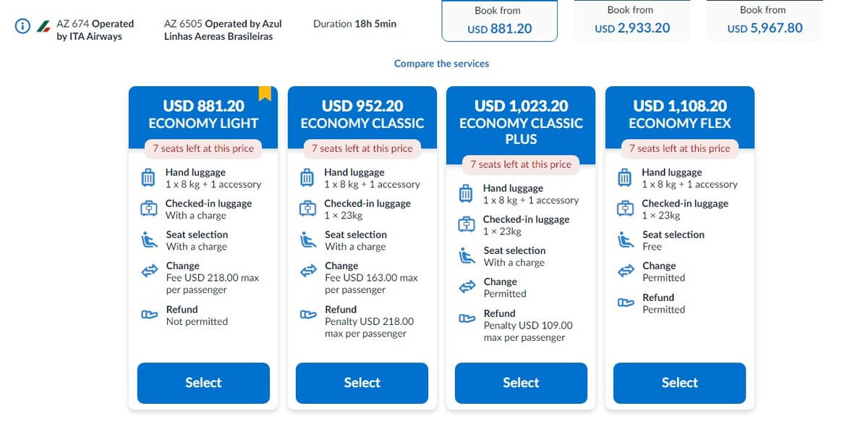The width and height of the screenshot is (868, 427).
Task: Click Economy Light refund icon
Action: pyautogui.click(x=149, y=315)
